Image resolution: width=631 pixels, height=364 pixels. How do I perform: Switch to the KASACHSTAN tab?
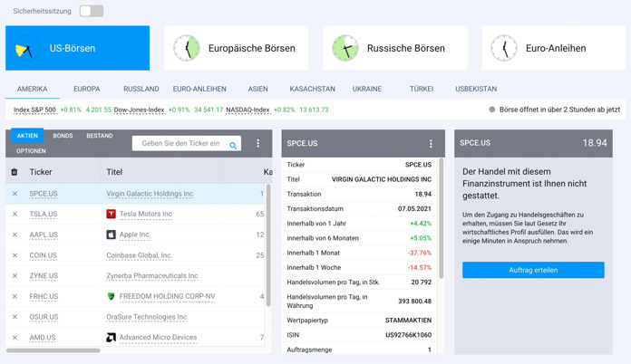312,89
